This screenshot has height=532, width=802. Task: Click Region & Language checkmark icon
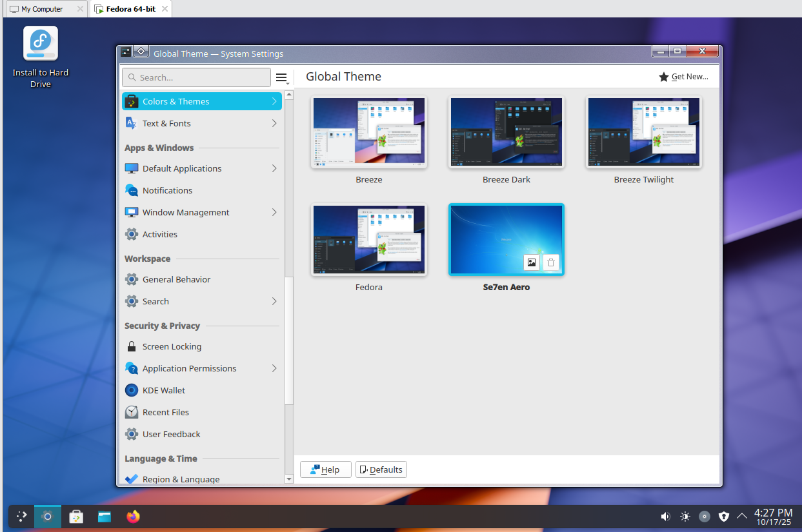(x=132, y=479)
